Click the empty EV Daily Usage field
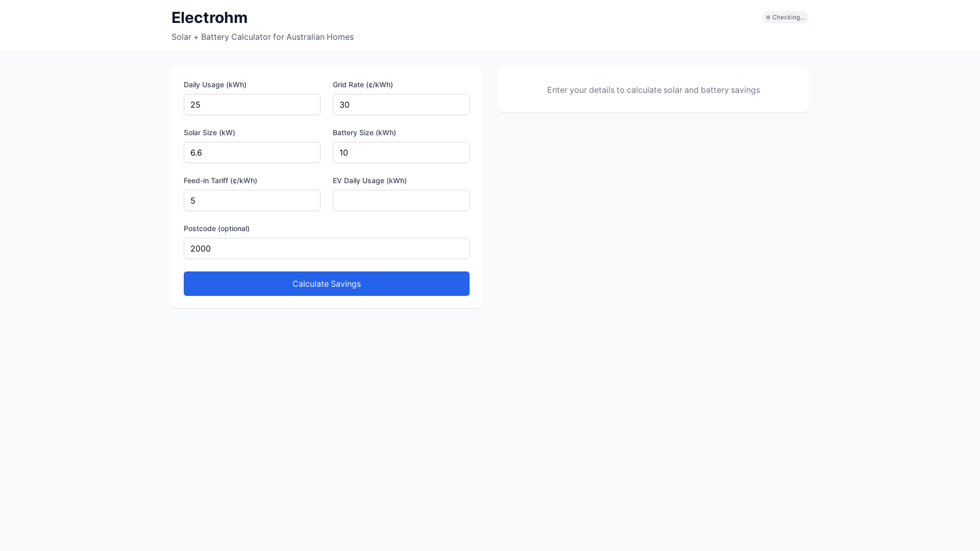Viewport: 980px width, 551px height. click(x=401, y=201)
